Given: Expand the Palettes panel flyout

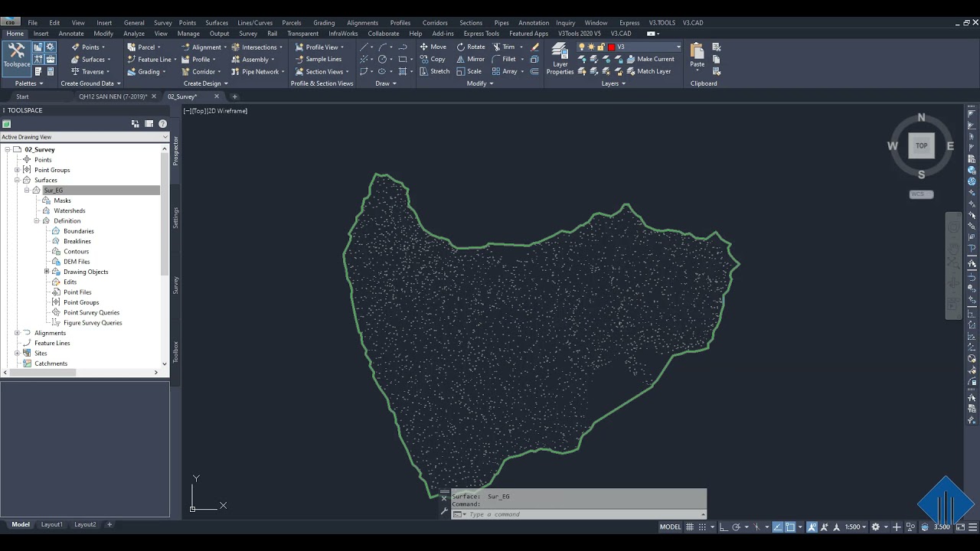Looking at the screenshot, I should pyautogui.click(x=29, y=83).
